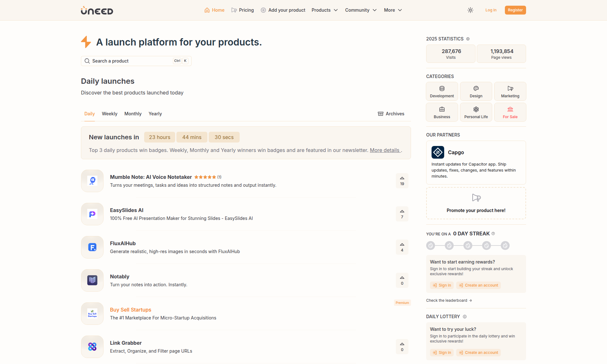The width and height of the screenshot is (607, 364).
Task: Switch to the Monthly tab
Action: (x=133, y=114)
